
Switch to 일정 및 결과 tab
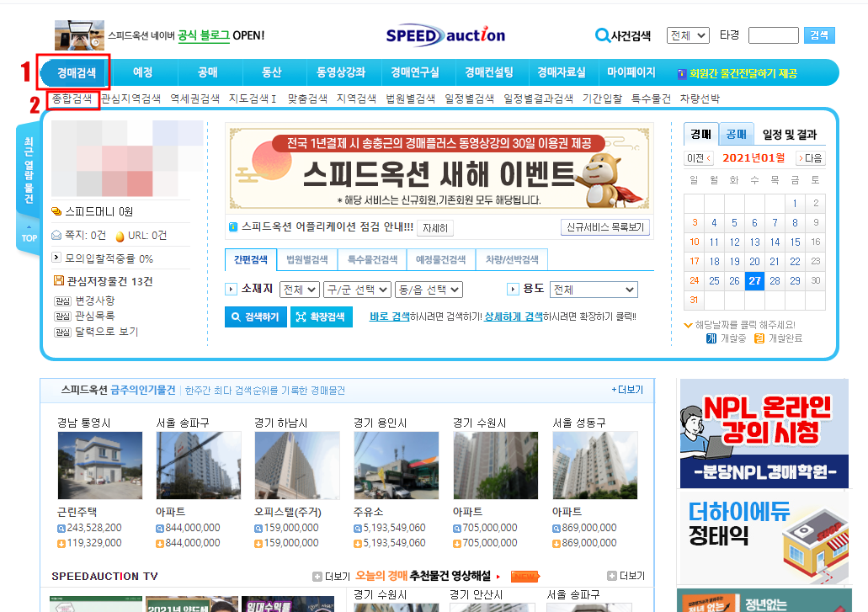coord(790,135)
